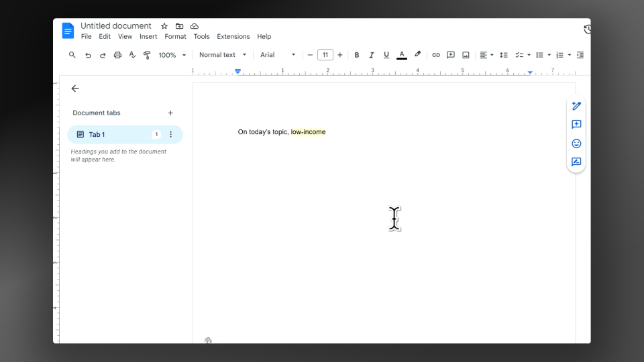The height and width of the screenshot is (362, 644).
Task: Open the text color picker
Action: point(402,55)
